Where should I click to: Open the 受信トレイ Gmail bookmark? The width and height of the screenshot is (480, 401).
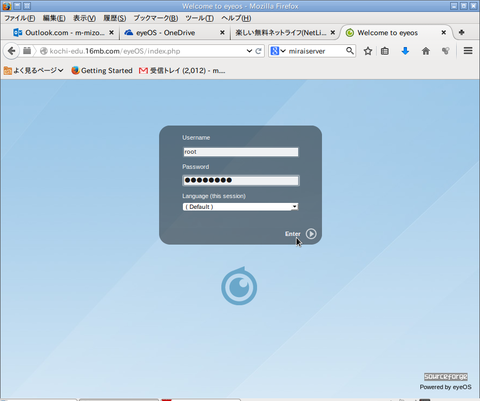(x=182, y=70)
